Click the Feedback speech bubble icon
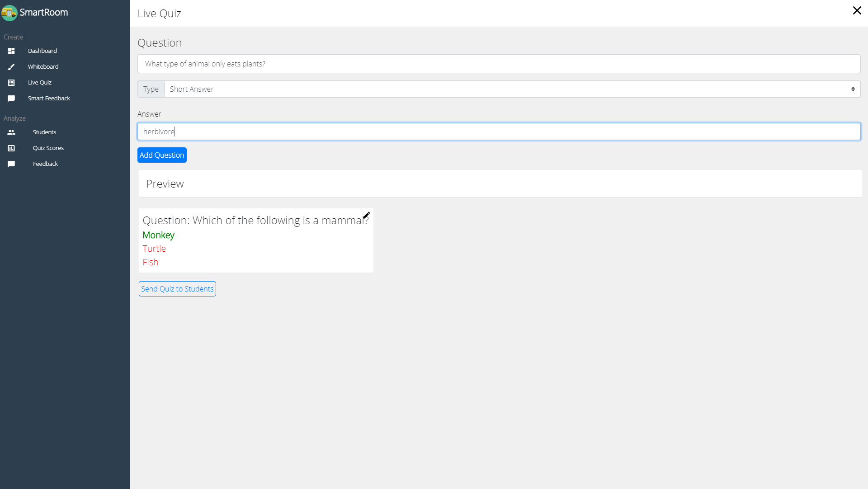The image size is (868, 489). pos(11,164)
